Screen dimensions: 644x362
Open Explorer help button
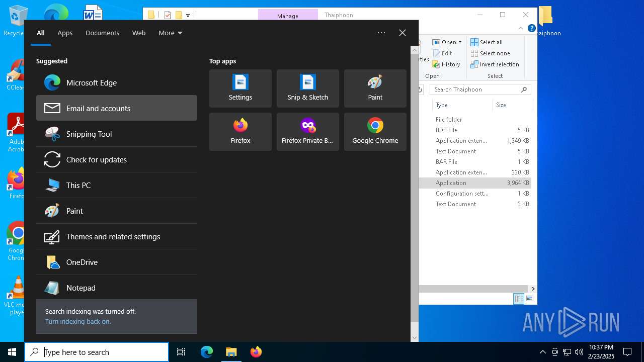click(x=531, y=29)
